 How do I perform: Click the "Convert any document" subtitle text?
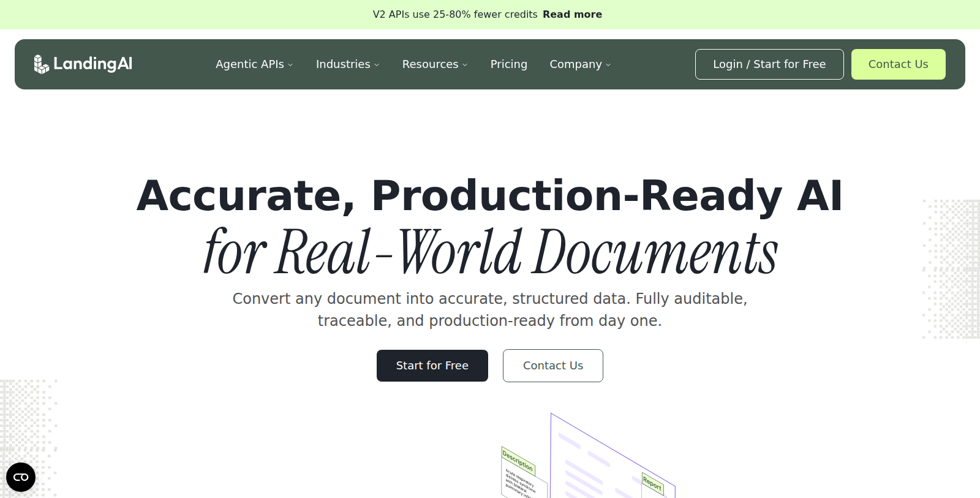pos(490,309)
